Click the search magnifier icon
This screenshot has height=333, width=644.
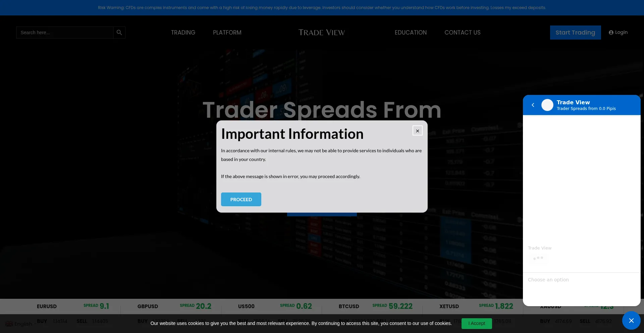[x=119, y=33]
